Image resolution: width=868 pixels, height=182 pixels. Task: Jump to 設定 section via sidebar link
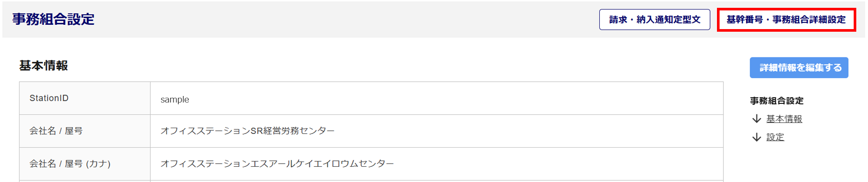[775, 137]
